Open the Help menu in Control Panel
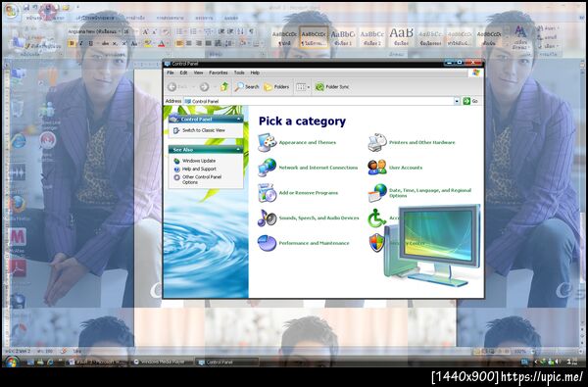This screenshot has width=588, height=387. [x=255, y=73]
